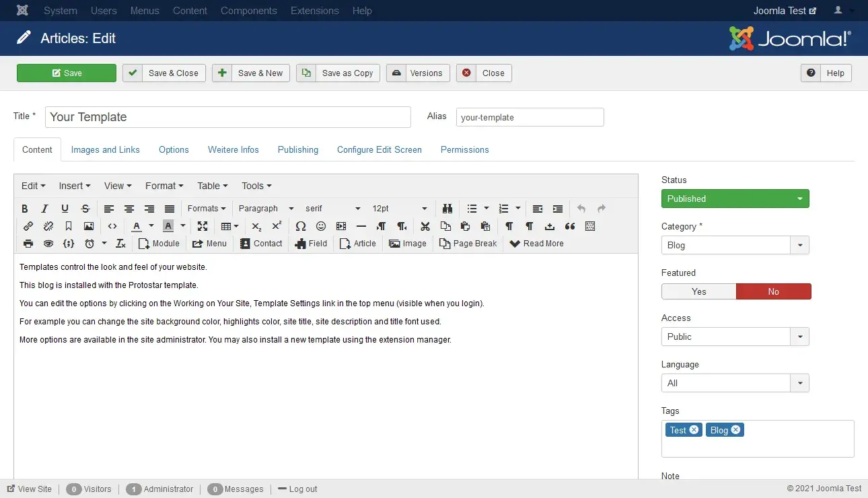Image resolution: width=868 pixels, height=498 pixels.
Task: Toggle fullscreen editing mode
Action: [203, 226]
